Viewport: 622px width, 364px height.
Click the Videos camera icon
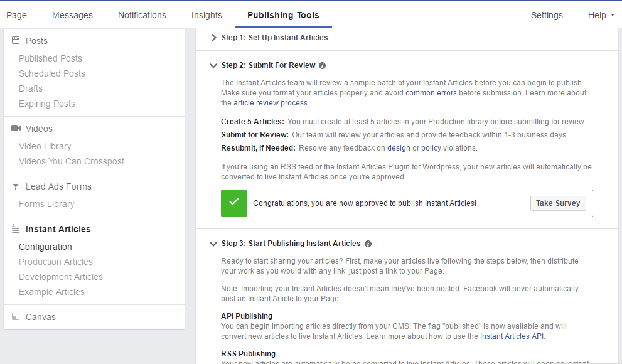(16, 128)
